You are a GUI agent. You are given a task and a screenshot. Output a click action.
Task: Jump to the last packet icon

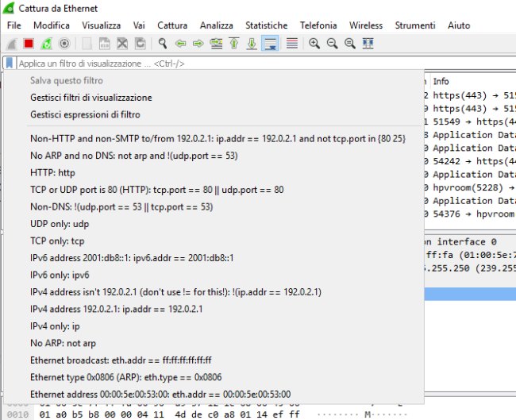point(252,44)
